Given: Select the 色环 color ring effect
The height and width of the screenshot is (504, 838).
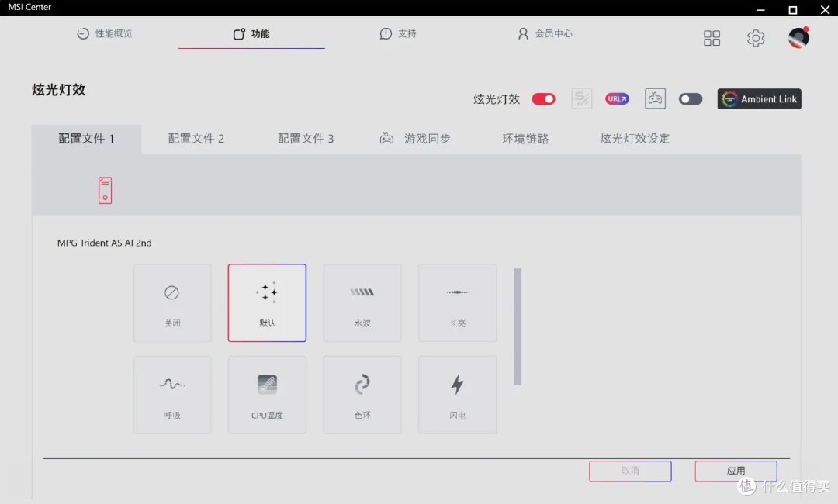Looking at the screenshot, I should 362,395.
